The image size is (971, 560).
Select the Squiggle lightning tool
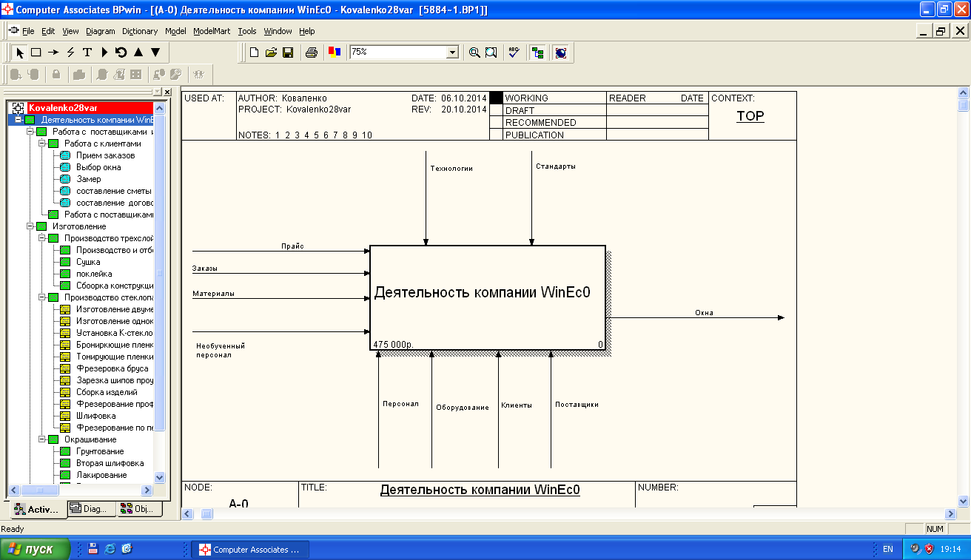click(70, 53)
